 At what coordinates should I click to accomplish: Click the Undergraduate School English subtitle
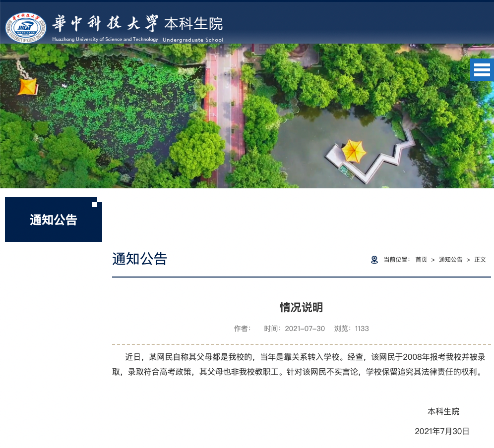tap(193, 40)
